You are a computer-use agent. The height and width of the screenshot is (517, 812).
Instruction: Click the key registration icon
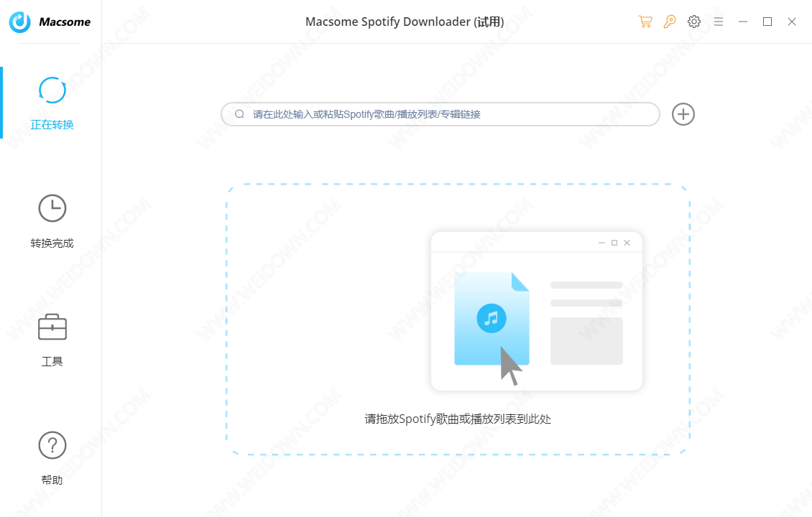click(670, 22)
